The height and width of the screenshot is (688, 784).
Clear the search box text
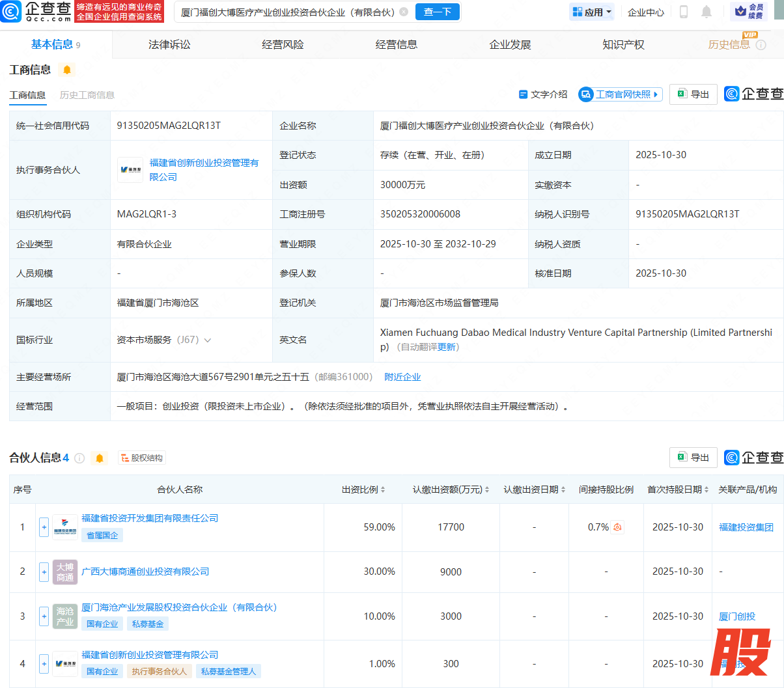(404, 12)
